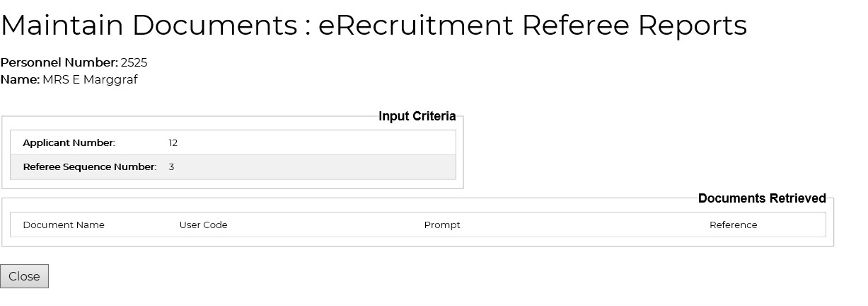
Task: Click the Documents Retrieved section legend
Action: pyautogui.click(x=761, y=198)
